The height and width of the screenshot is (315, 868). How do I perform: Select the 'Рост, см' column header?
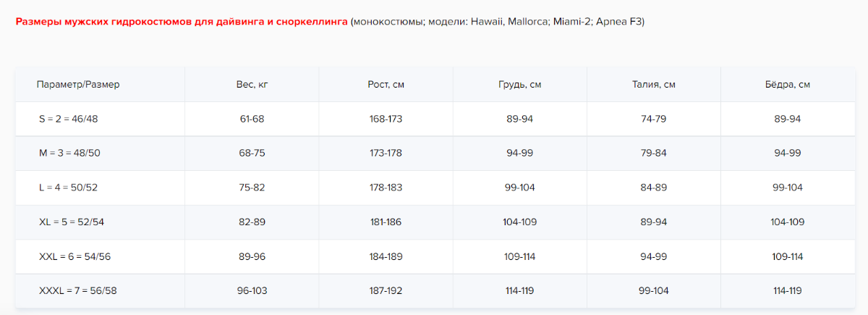click(x=386, y=85)
